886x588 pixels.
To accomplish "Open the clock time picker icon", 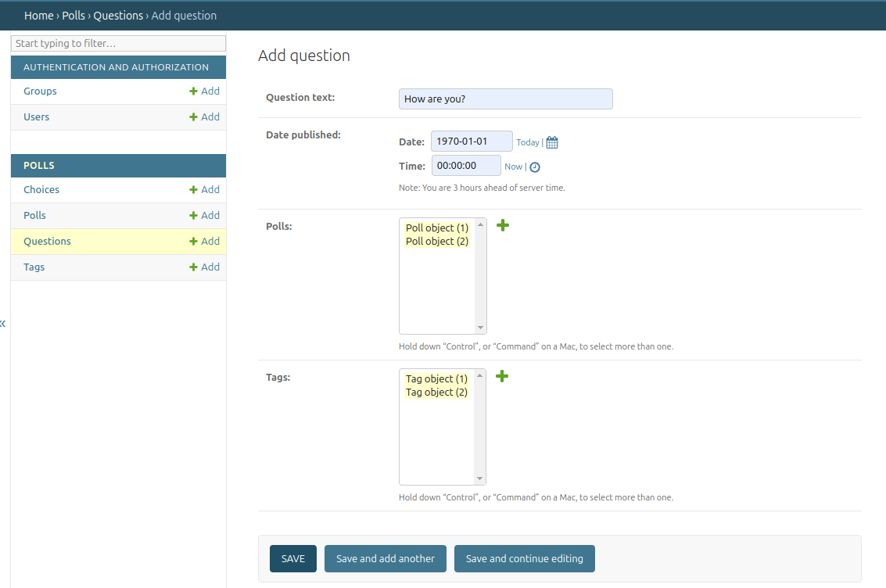I will pyautogui.click(x=535, y=167).
